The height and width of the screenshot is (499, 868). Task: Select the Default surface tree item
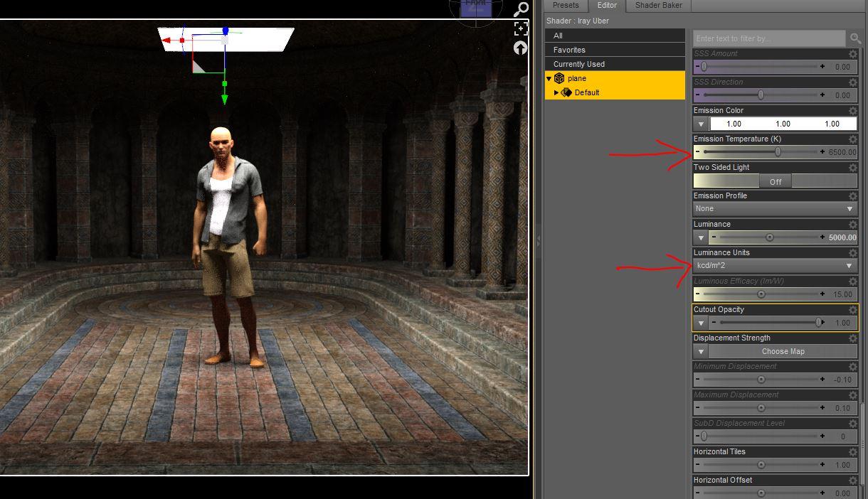tap(615, 92)
